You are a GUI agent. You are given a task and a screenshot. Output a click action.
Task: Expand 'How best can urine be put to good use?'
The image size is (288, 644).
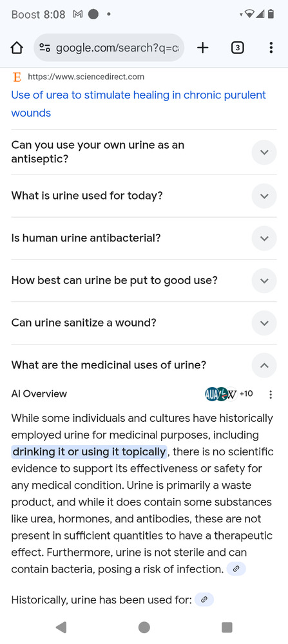coord(144,281)
